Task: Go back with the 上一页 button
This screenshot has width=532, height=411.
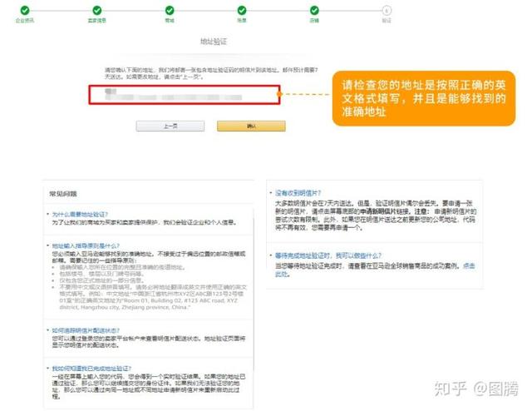Action: click(170, 126)
